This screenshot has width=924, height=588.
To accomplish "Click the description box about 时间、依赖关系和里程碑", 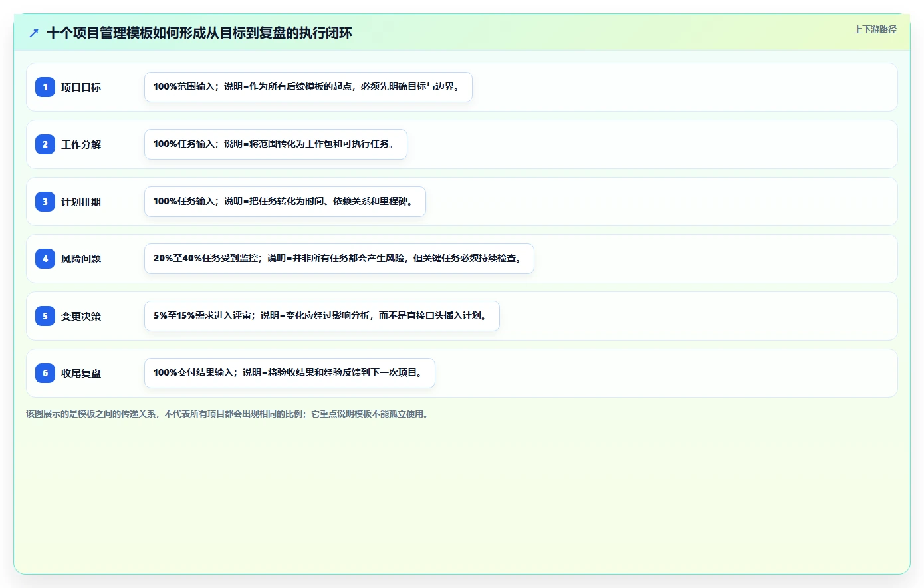I will coord(285,202).
